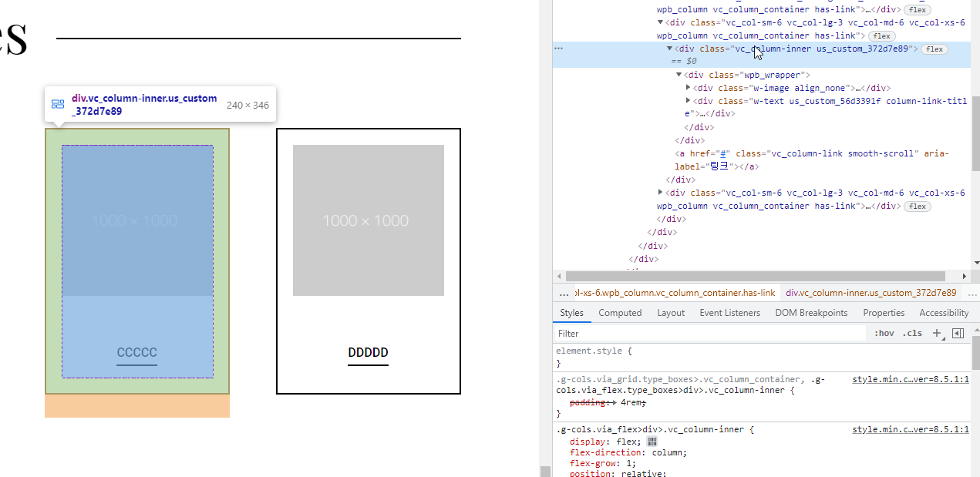
Task: Click the DDDDD link on the page
Action: tap(368, 353)
